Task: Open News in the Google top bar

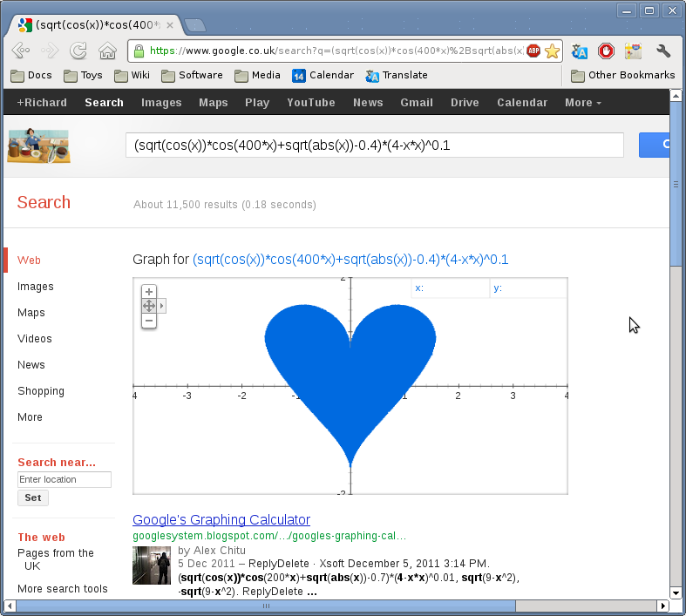Action: click(x=368, y=103)
